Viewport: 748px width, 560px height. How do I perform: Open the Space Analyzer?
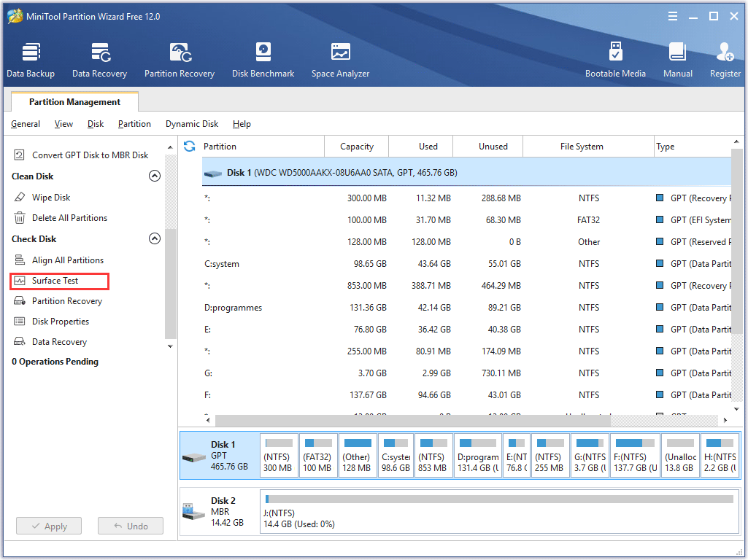[x=340, y=60]
